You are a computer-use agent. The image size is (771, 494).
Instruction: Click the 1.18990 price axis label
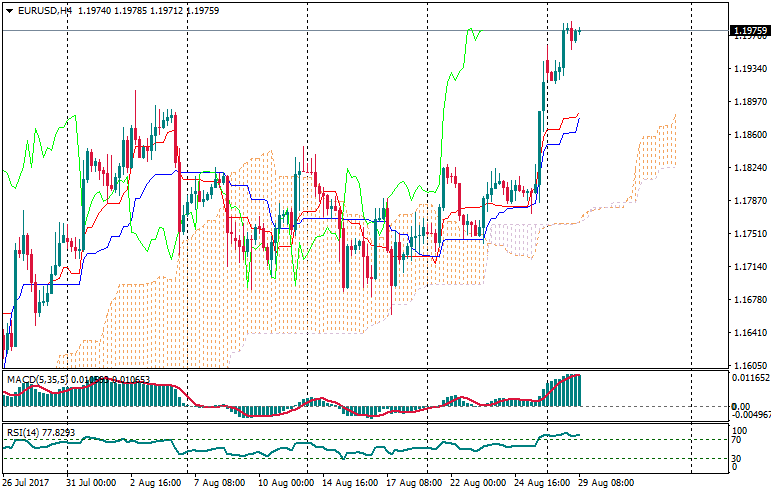749,102
